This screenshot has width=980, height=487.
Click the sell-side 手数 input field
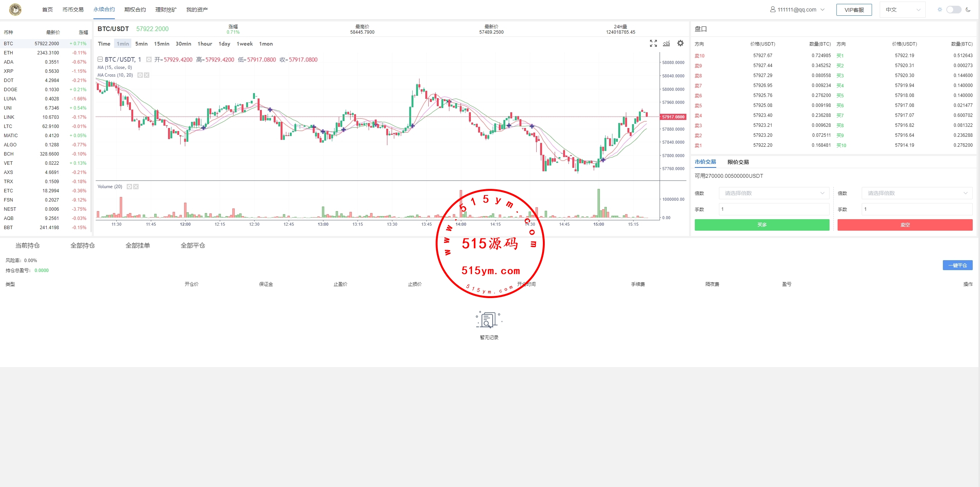coord(917,209)
